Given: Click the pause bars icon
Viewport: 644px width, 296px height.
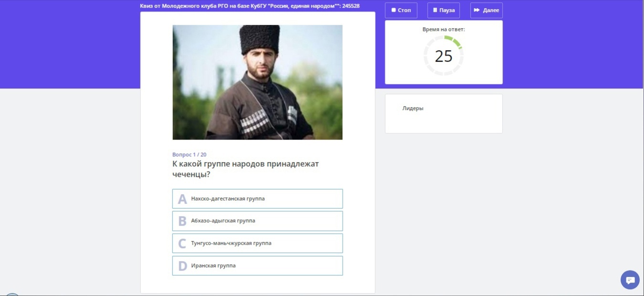Looking at the screenshot, I should coord(435,10).
